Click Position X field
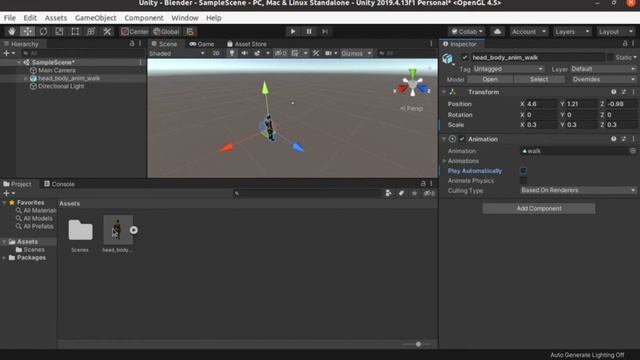 click(541, 104)
